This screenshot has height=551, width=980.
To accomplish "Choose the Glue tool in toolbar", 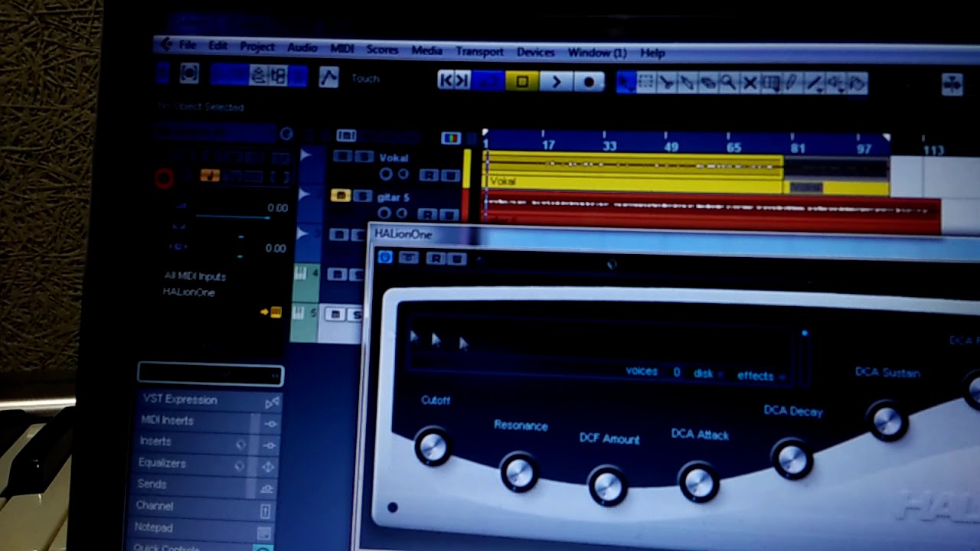I will coord(688,83).
